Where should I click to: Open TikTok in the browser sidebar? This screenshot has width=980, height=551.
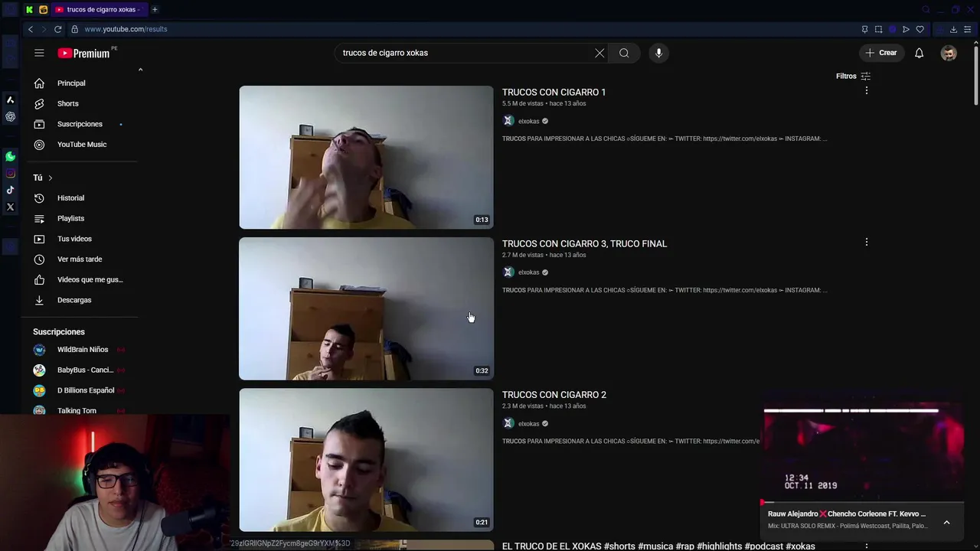point(10,190)
